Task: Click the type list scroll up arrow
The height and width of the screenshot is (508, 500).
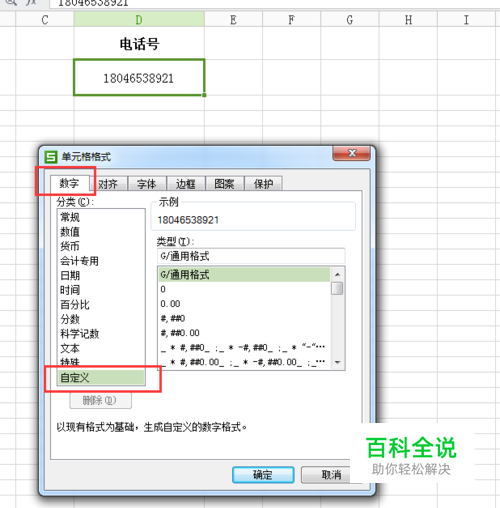Action: coord(337,275)
